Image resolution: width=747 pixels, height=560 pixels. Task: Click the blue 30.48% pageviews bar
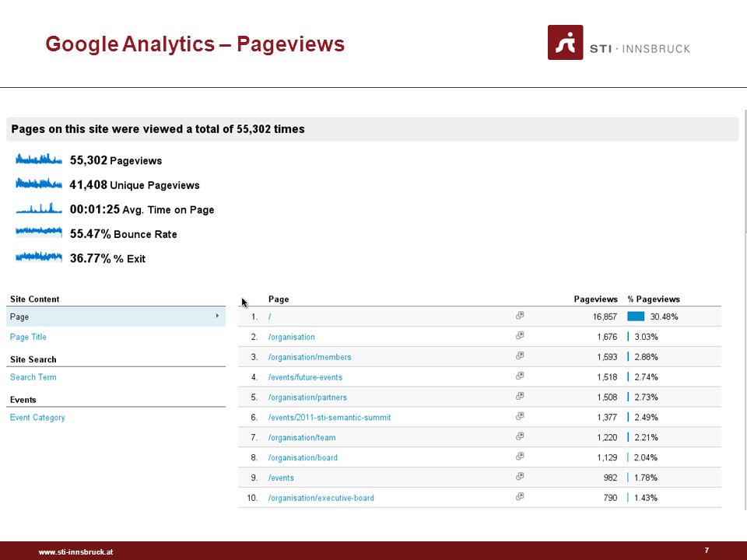pyautogui.click(x=636, y=317)
